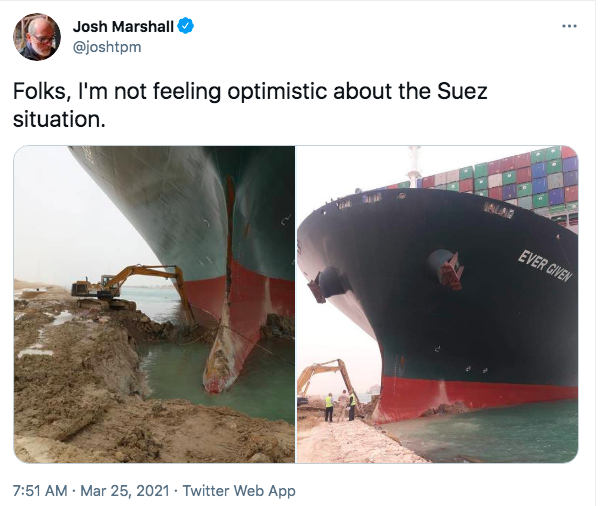The image size is (601, 506).
Task: Click "EVER GIVEN" lettering on the hull
Action: pos(545,264)
